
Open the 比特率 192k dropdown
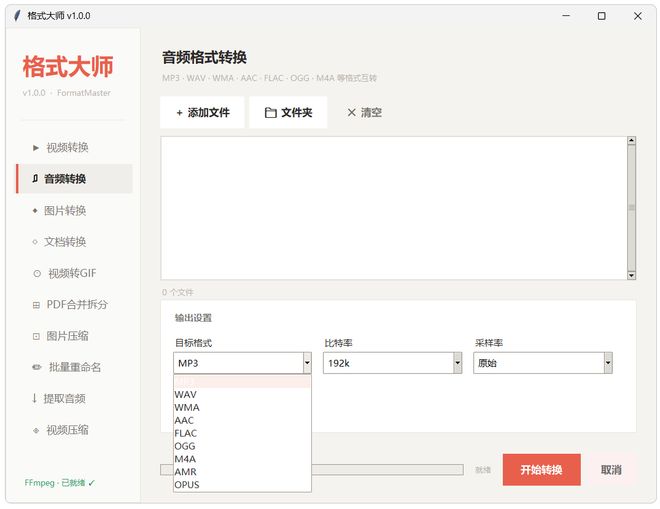tap(392, 363)
